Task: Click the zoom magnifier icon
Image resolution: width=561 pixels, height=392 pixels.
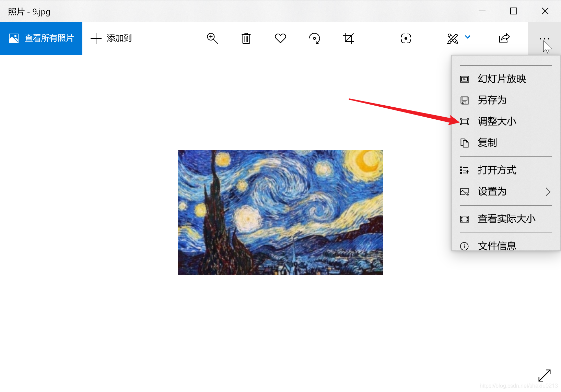Action: 212,38
